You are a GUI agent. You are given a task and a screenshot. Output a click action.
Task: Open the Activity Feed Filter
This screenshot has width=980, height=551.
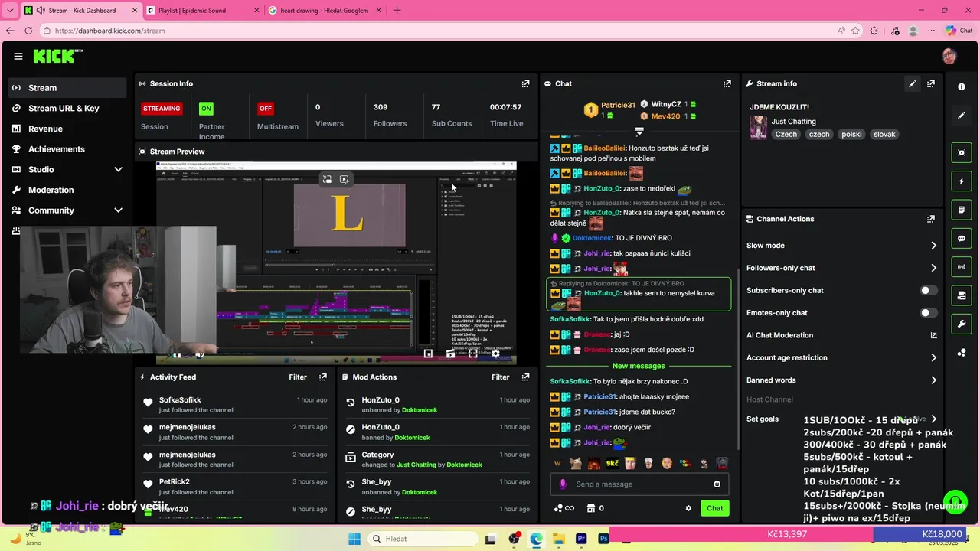tap(298, 377)
